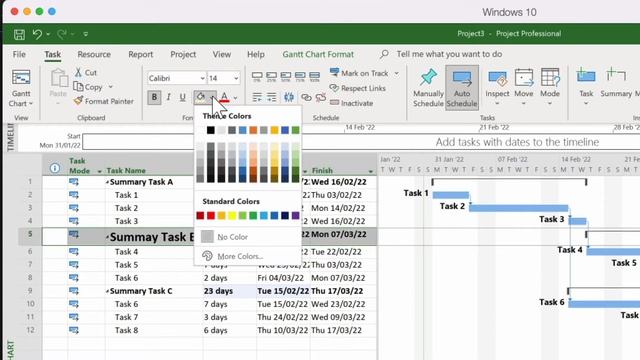Pick purple standard color swatch
Viewport: 640px width, 360px height.
pos(296,216)
